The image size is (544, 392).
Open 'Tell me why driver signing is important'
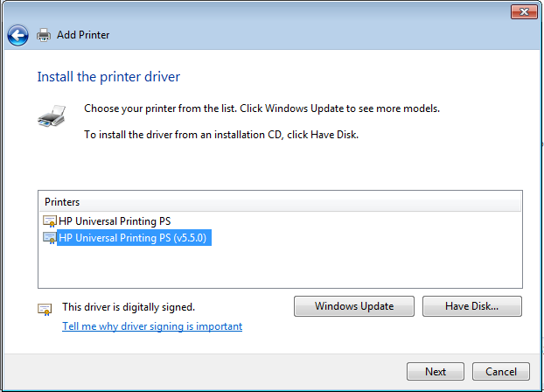click(x=152, y=326)
